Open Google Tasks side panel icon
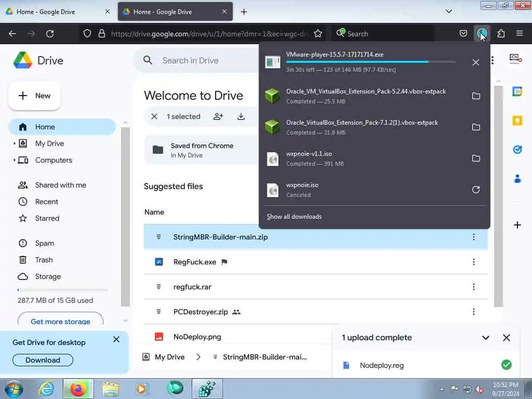The image size is (532, 399). [517, 150]
